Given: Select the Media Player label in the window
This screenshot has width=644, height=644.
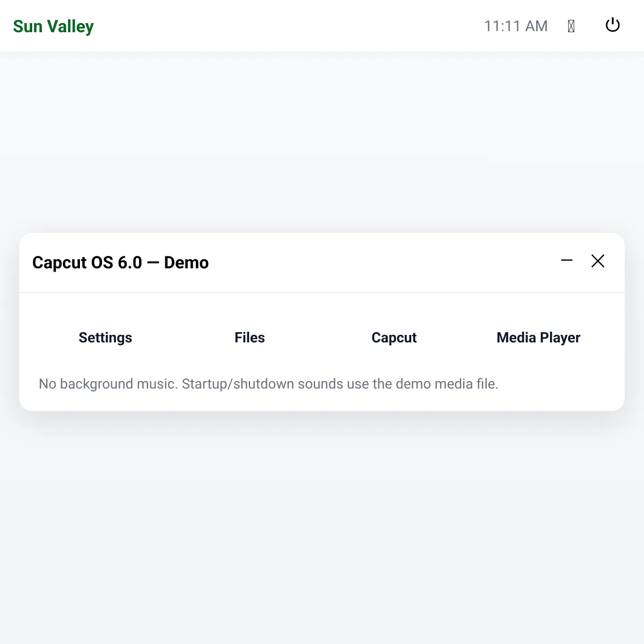Looking at the screenshot, I should pos(538,338).
